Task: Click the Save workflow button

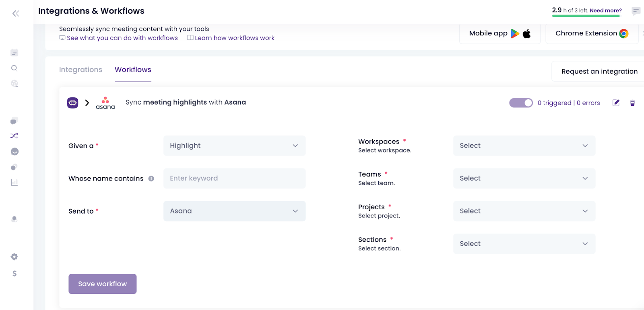Action: click(102, 284)
